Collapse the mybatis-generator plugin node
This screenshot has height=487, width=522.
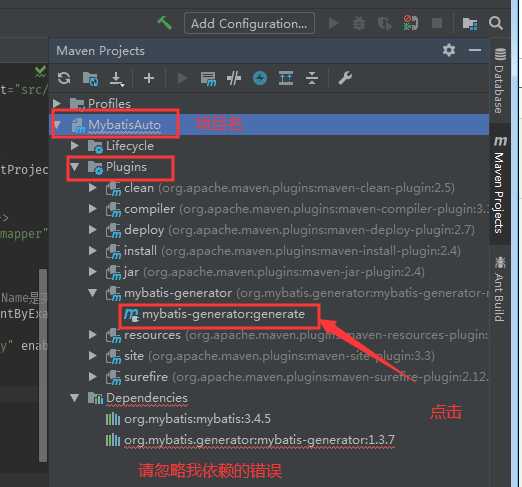coord(93,293)
